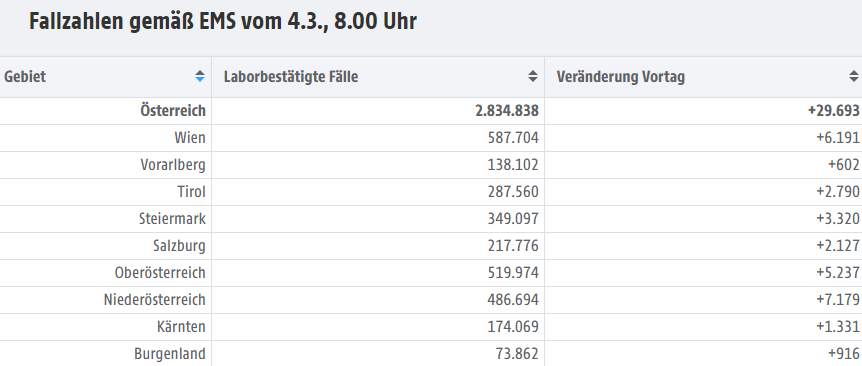The width and height of the screenshot is (862, 366).
Task: Select the Niederösterreich row label
Action: click(154, 299)
